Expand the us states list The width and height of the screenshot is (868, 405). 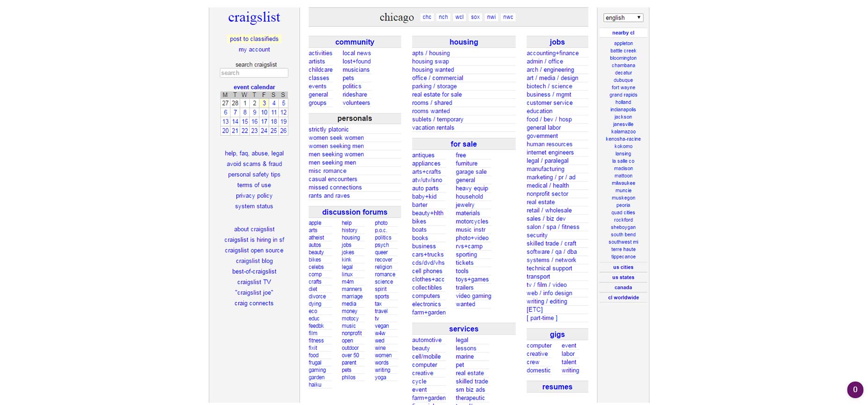coord(623,277)
